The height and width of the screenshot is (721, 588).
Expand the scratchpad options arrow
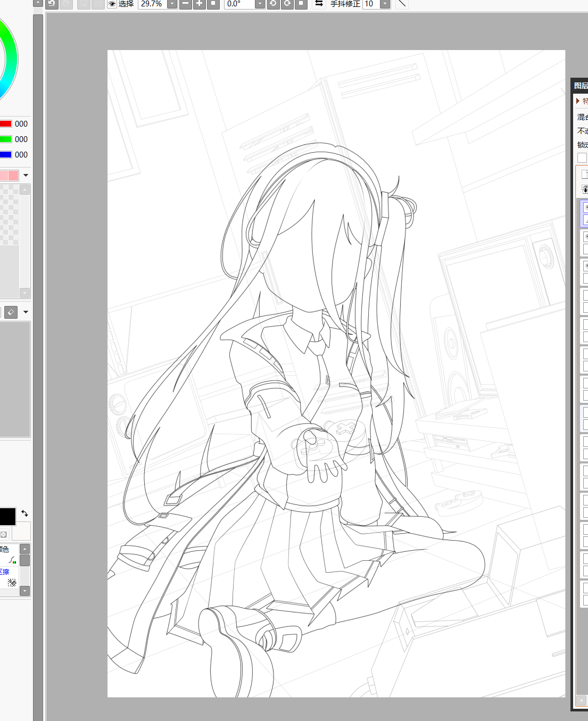(26, 312)
